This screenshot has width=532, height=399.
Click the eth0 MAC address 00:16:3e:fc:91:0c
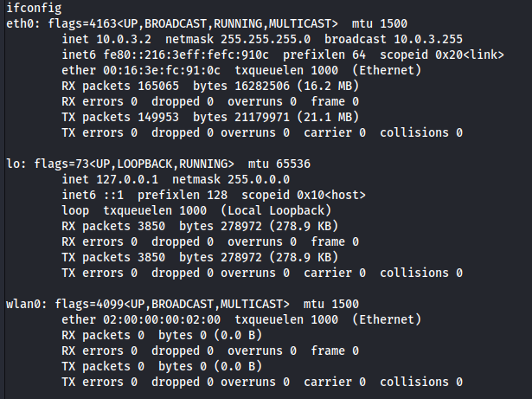coord(162,71)
